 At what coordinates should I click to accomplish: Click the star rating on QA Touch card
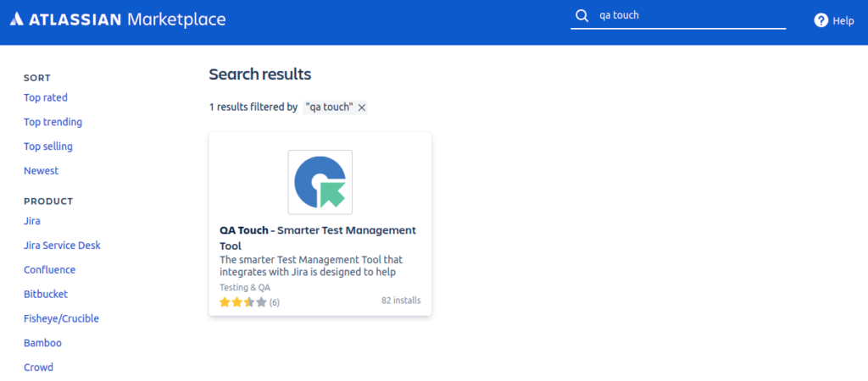point(243,302)
